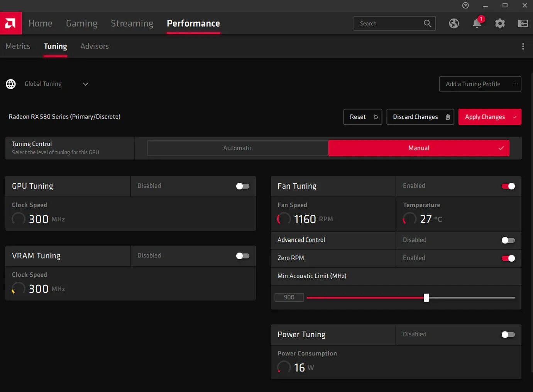Disable the Fan Tuning toggle
533x392 pixels.
click(x=508, y=186)
